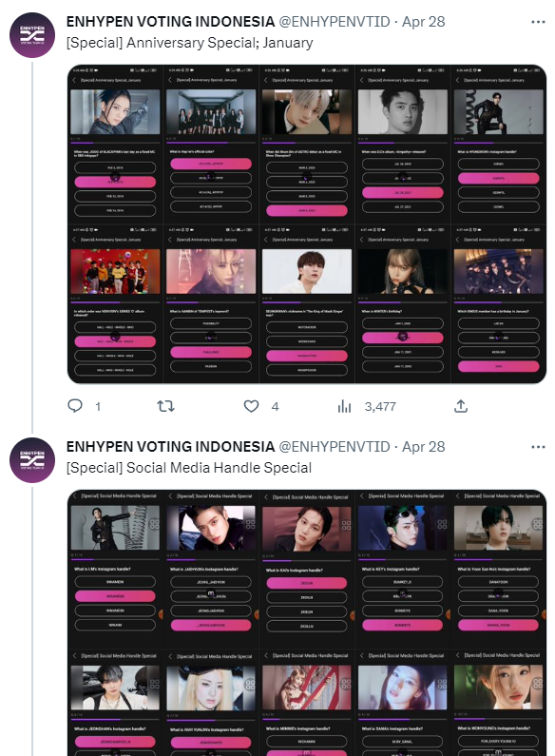Open ENHYPEN avatar on second tweet

pyautogui.click(x=32, y=460)
